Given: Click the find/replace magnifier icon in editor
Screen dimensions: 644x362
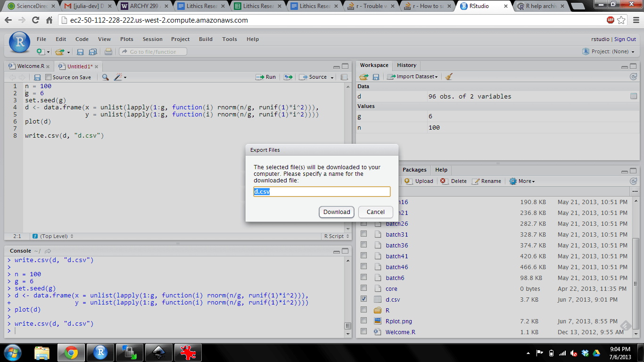Looking at the screenshot, I should point(106,77).
